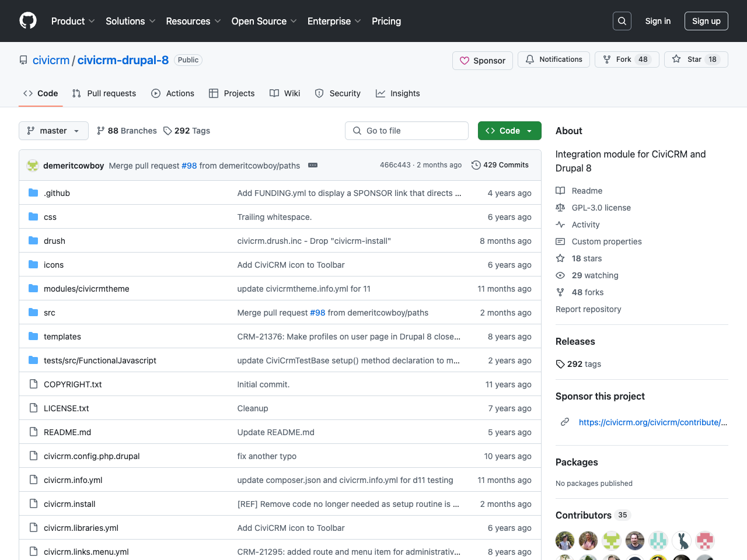
Task: Click demeritcowboy avatar in commit row
Action: pos(33,165)
